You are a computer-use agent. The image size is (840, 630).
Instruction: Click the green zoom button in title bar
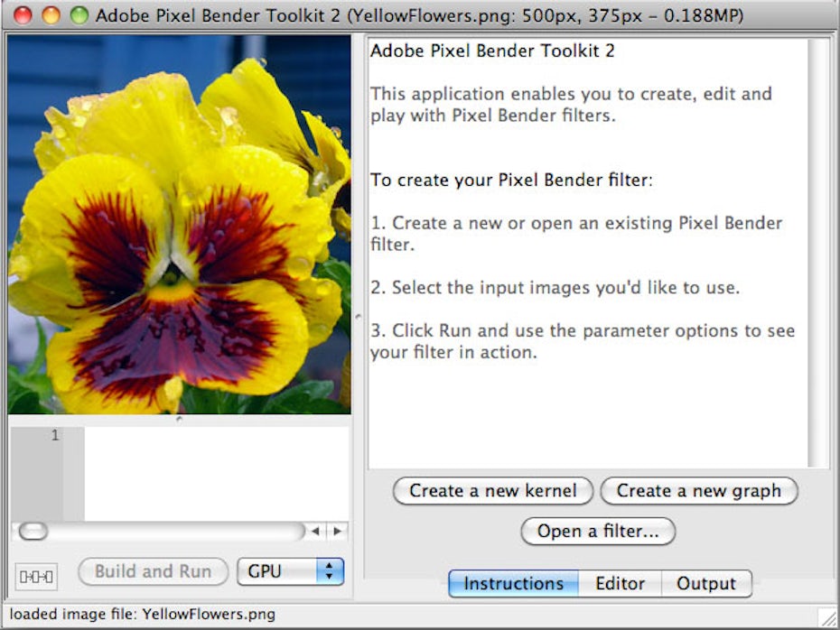pos(79,15)
